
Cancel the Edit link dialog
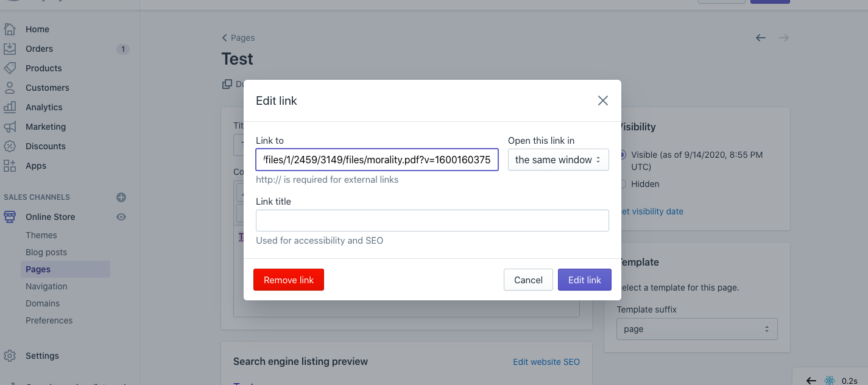tap(528, 280)
